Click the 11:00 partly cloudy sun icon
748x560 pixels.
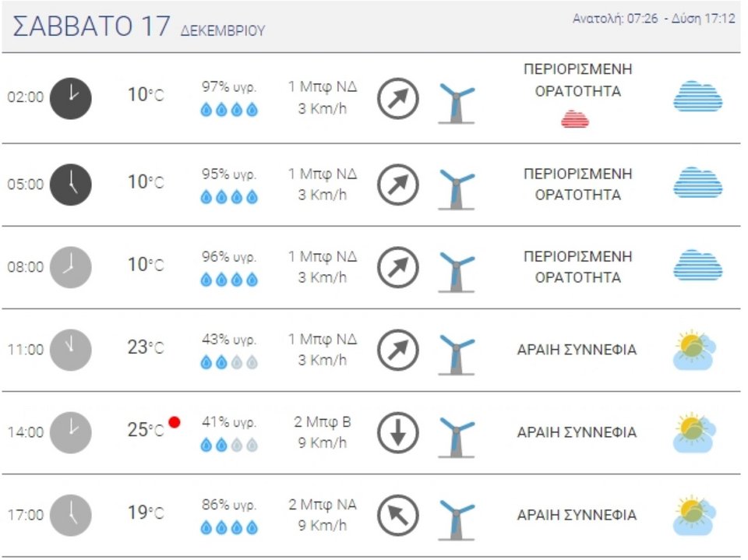coord(694,350)
